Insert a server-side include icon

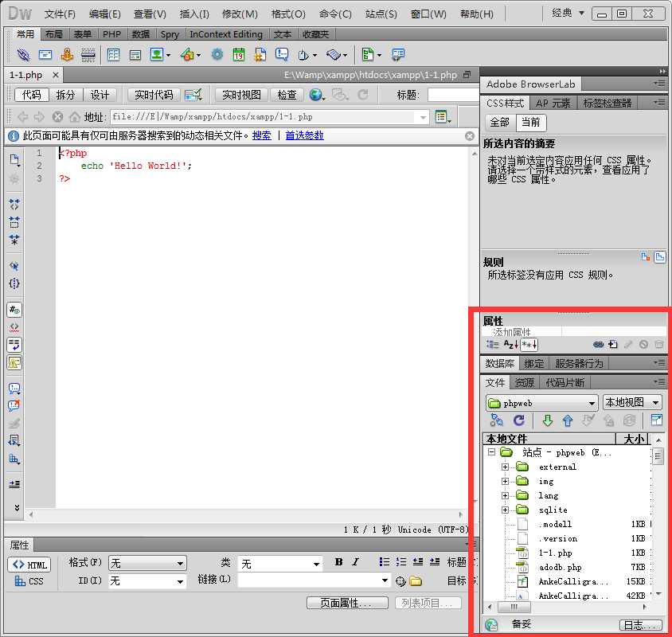click(x=260, y=54)
